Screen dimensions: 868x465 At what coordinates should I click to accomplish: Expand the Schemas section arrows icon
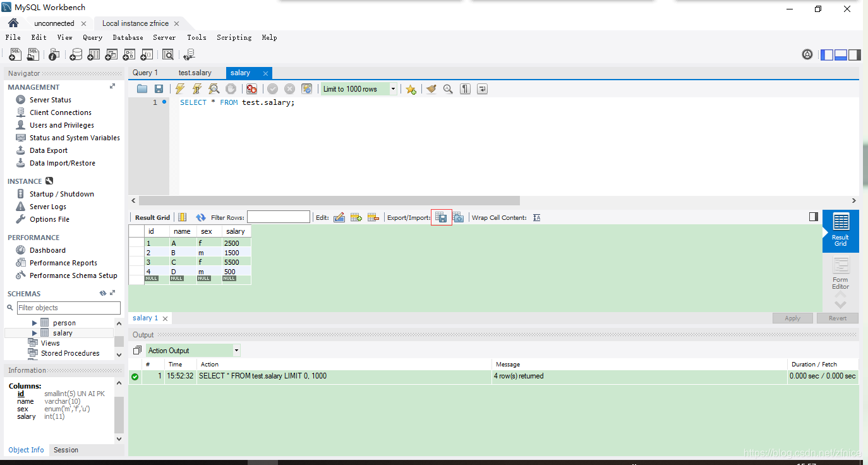point(112,293)
